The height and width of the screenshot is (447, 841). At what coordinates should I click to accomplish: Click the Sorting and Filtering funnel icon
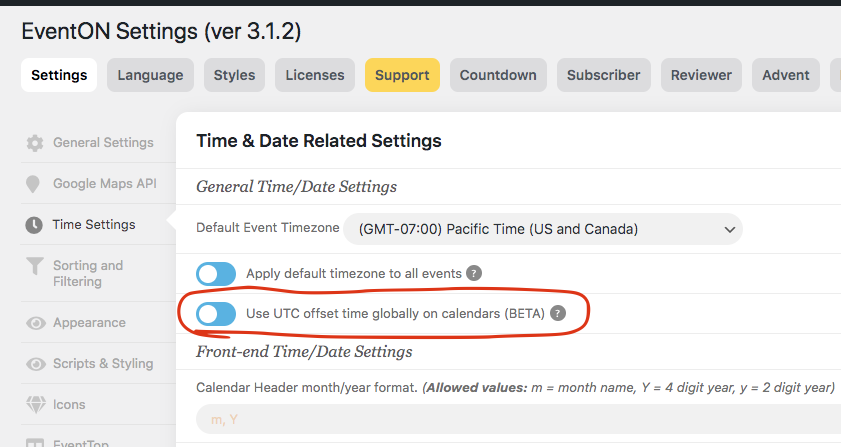(x=35, y=266)
